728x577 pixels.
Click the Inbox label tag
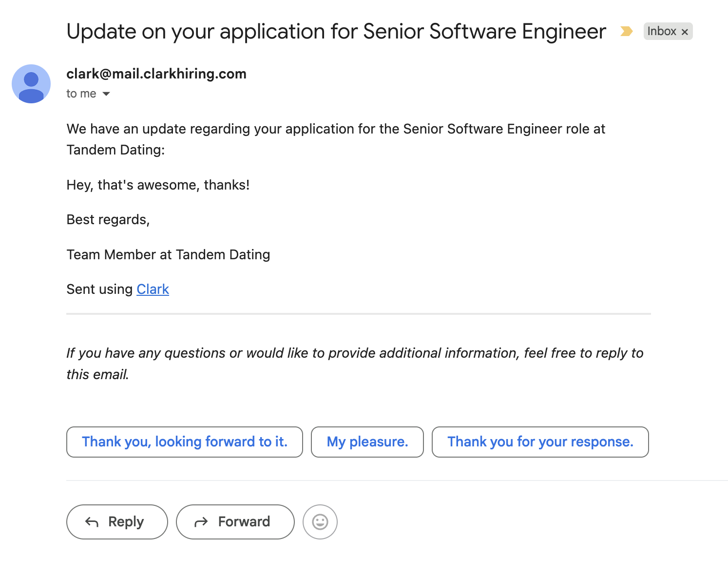[661, 31]
